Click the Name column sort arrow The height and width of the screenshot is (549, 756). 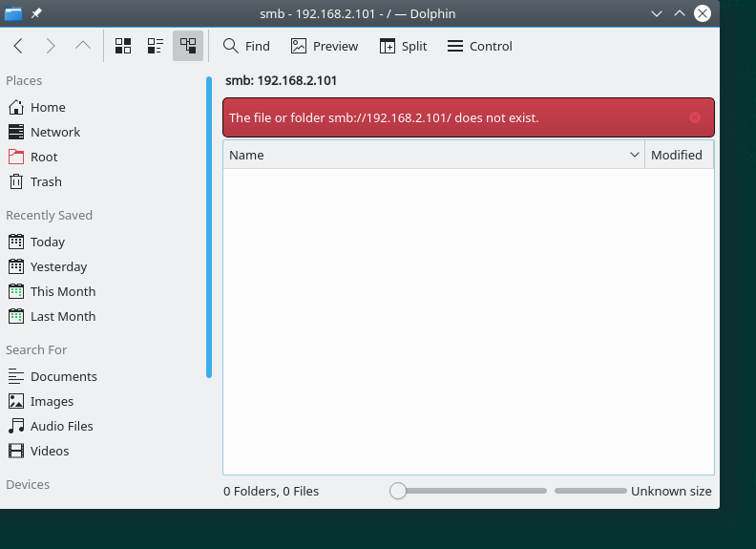635,155
